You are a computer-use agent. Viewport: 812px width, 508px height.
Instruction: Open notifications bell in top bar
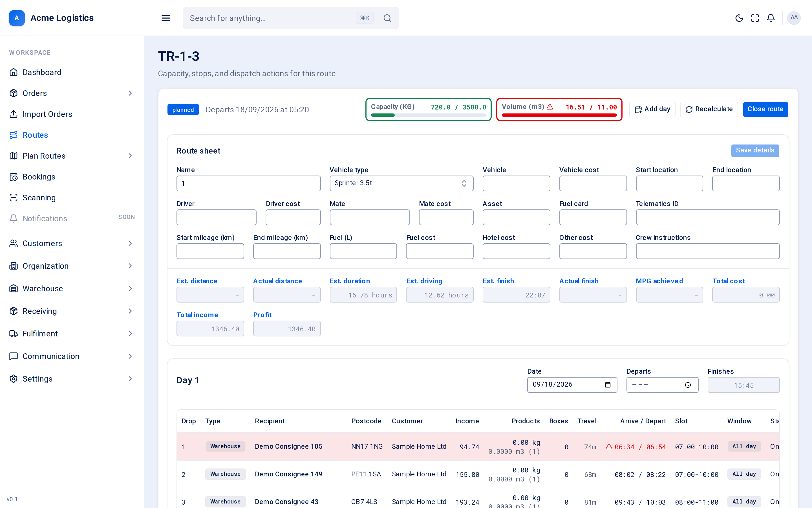click(x=771, y=18)
